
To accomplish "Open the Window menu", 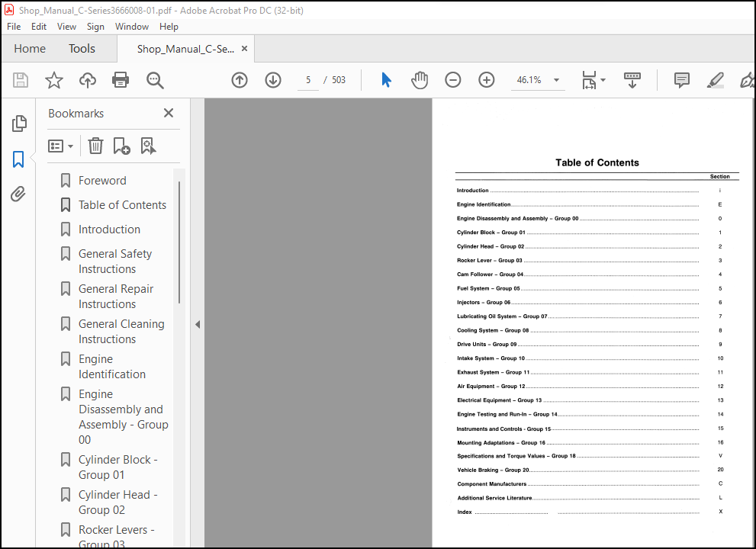I will tap(132, 27).
